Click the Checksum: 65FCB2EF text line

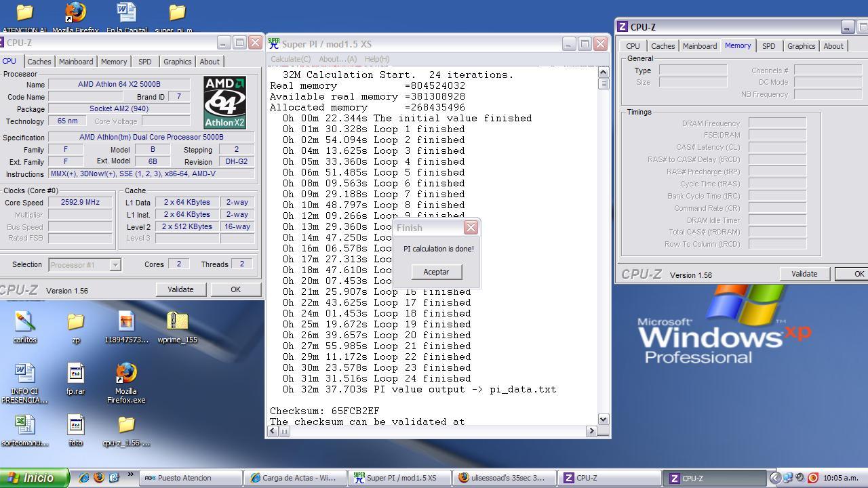pos(324,411)
